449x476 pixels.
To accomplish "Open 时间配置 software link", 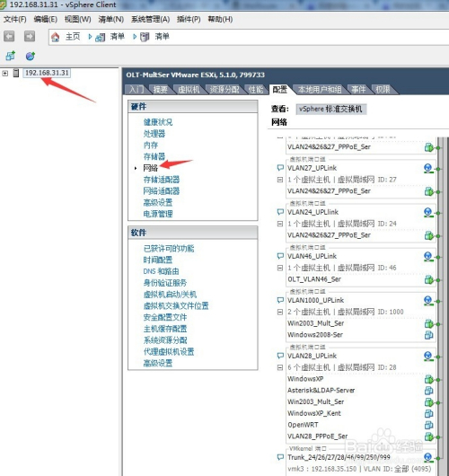I will coord(158,260).
